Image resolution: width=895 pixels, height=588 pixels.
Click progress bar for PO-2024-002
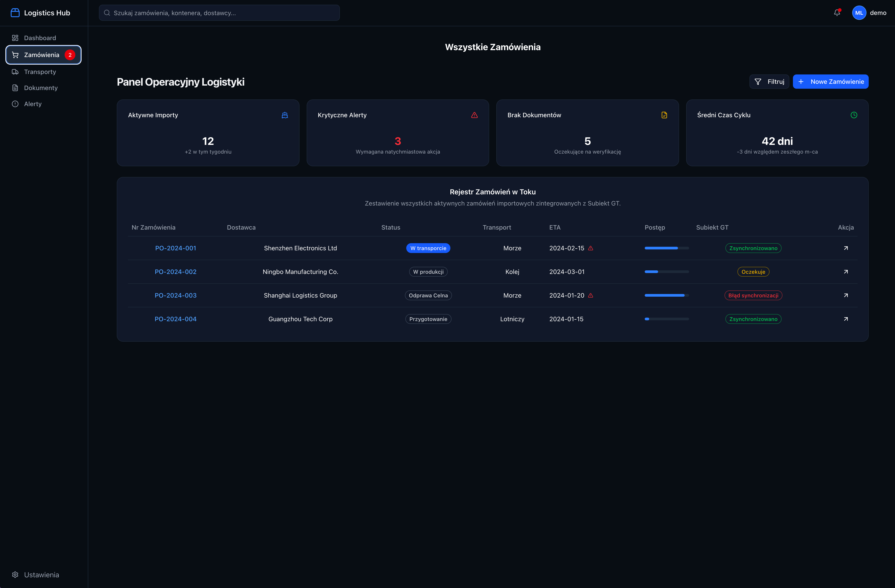coord(667,272)
